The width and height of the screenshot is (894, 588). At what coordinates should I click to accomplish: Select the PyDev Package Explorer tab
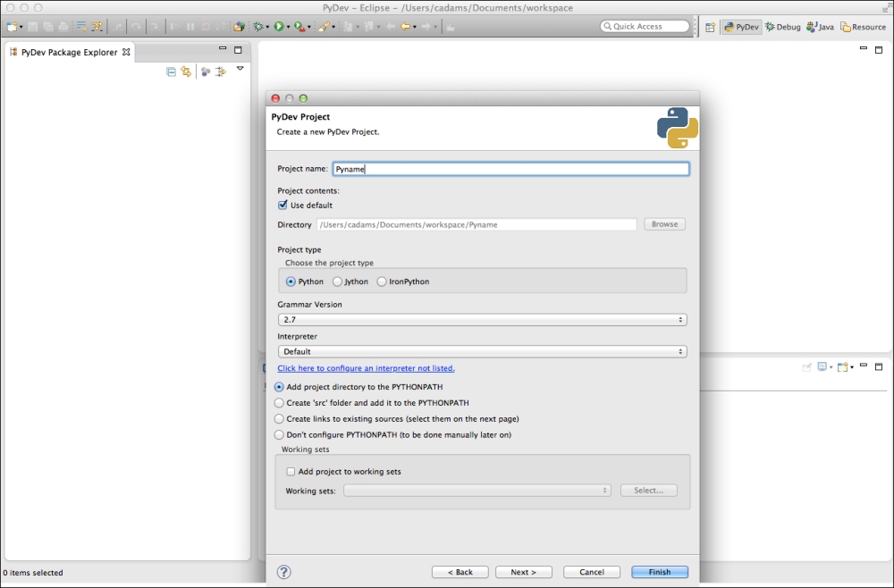click(x=70, y=52)
